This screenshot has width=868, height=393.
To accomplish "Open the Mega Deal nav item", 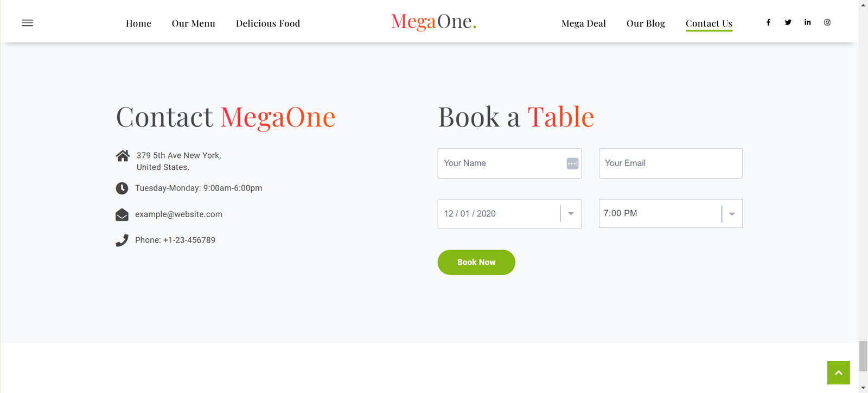I will click(x=584, y=23).
